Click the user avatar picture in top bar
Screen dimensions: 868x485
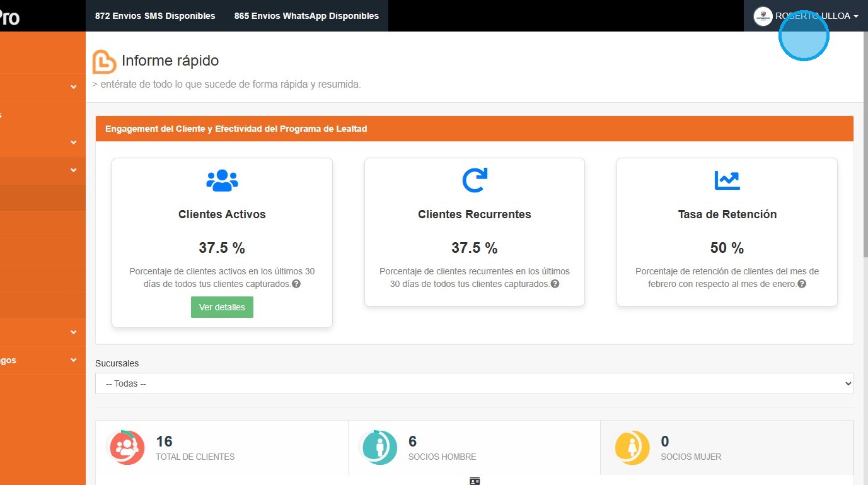click(763, 16)
